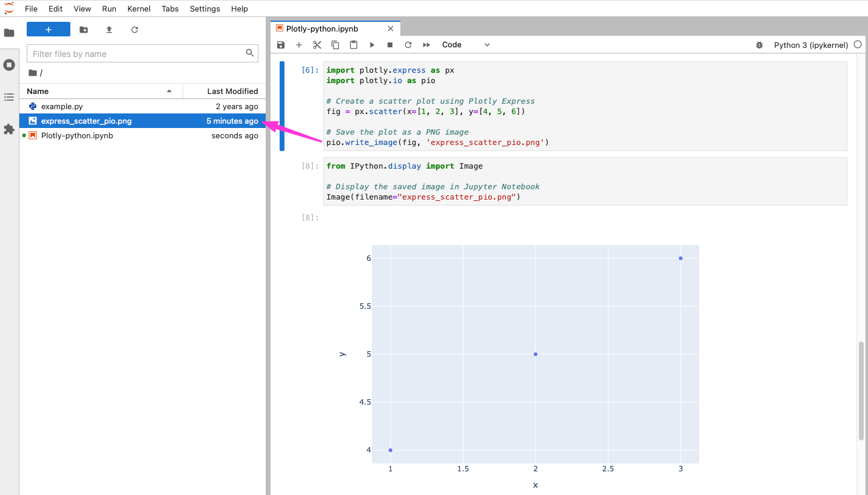Image resolution: width=868 pixels, height=495 pixels.
Task: Click the [6]: cell prompt
Action: [x=309, y=70]
